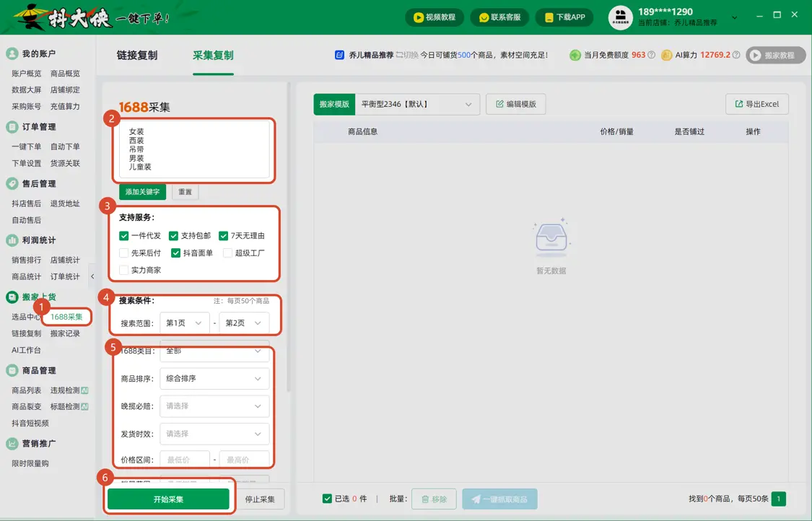Switch to the 采集复制 tab
Screen dimensions: 812x521
(213, 56)
